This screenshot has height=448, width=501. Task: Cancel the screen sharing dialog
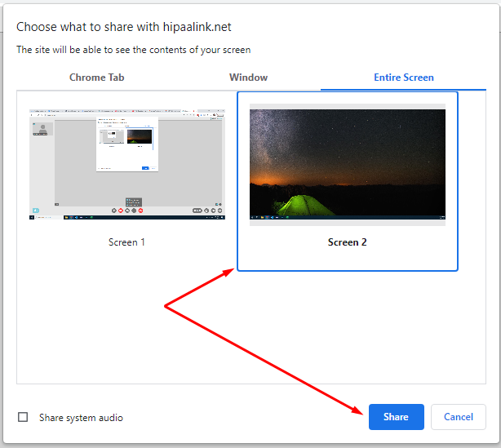pos(458,416)
